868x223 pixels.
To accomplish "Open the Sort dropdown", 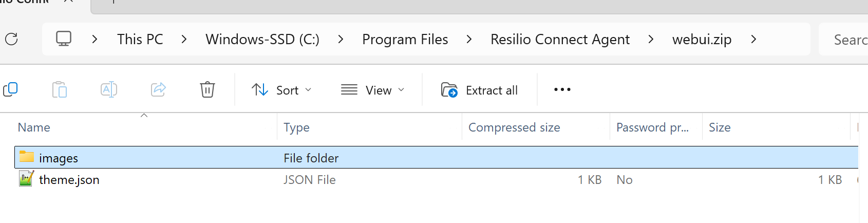I will 281,90.
